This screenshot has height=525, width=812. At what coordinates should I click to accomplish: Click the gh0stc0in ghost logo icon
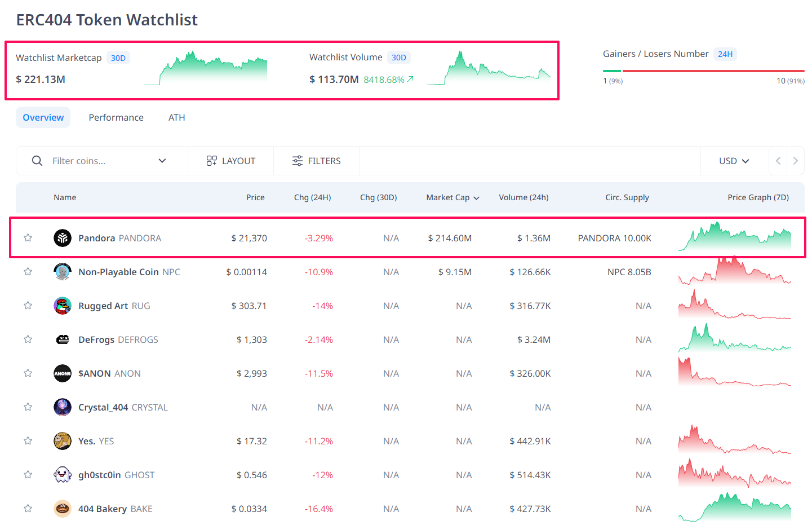point(63,475)
